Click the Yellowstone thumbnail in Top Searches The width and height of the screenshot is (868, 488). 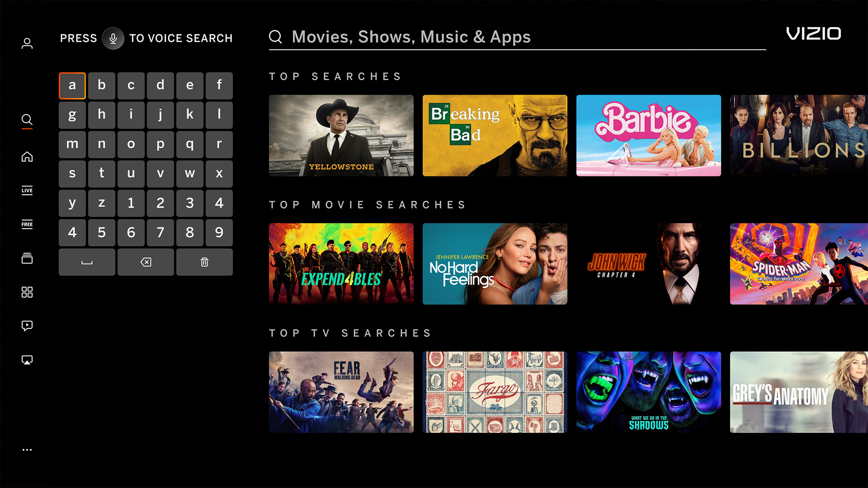point(341,135)
